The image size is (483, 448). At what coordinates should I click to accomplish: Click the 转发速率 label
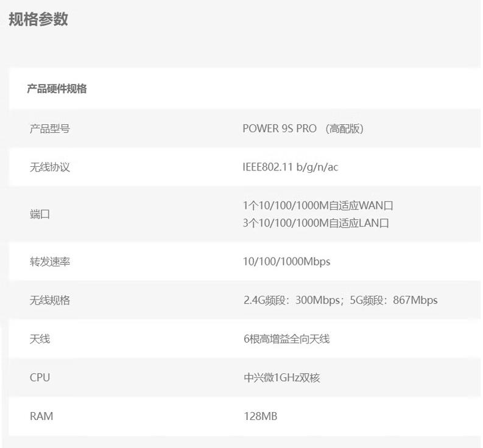tap(50, 262)
